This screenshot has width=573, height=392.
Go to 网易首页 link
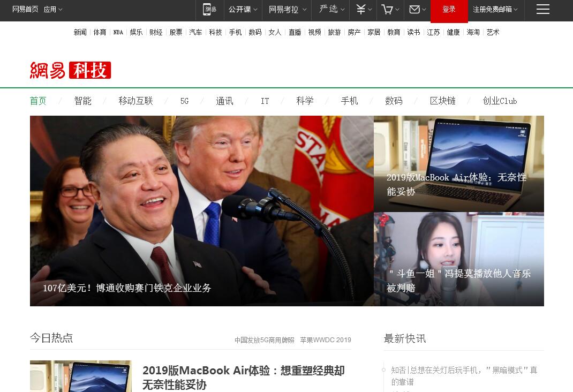pos(25,10)
